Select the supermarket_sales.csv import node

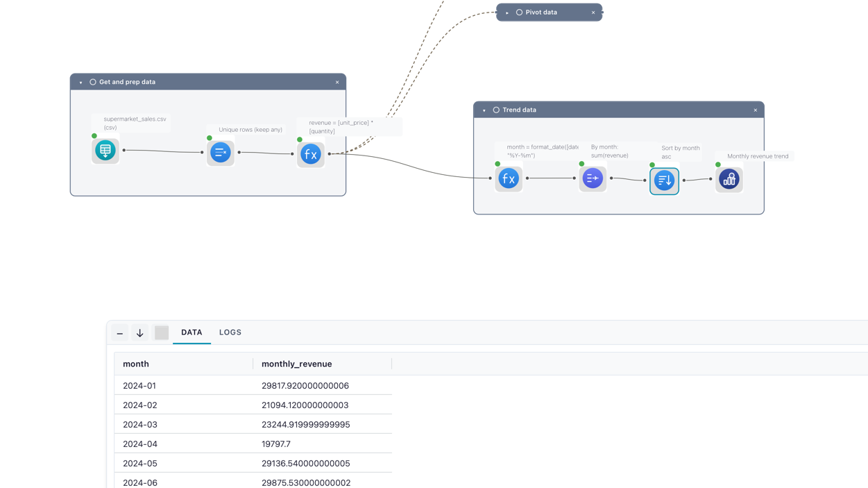105,151
